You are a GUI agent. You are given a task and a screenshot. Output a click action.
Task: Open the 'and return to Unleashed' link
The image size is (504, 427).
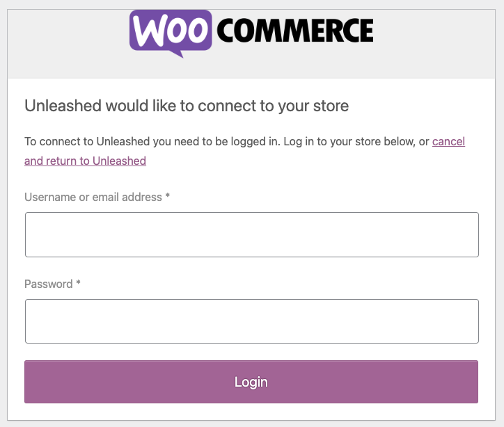tap(85, 161)
